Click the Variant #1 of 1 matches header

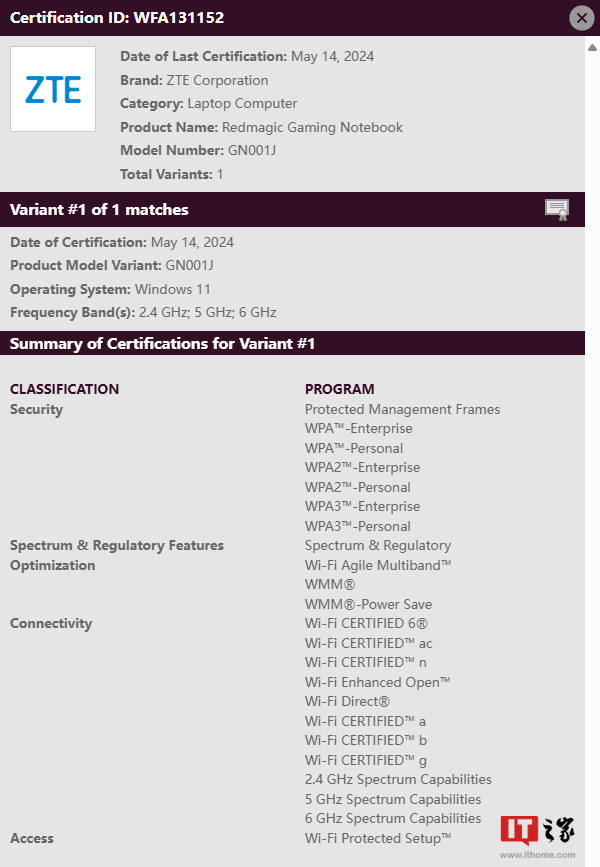point(100,210)
